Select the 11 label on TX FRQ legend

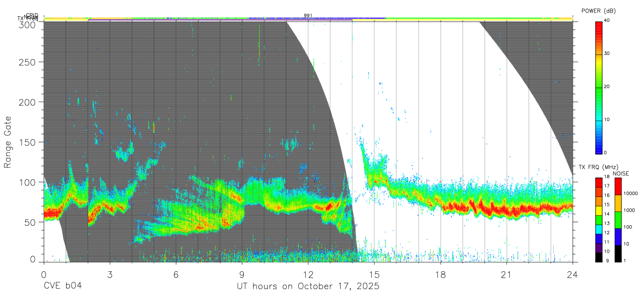607,242
